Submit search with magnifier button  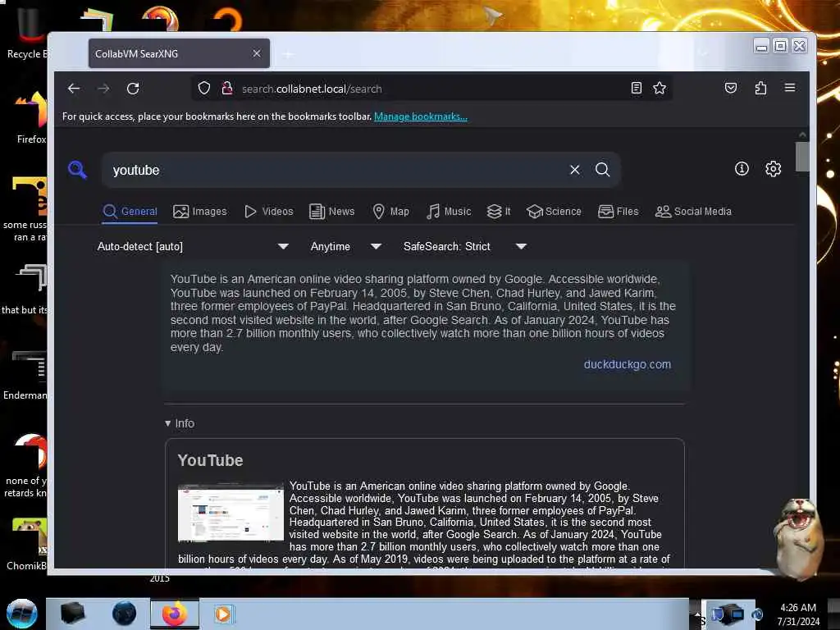click(x=603, y=170)
